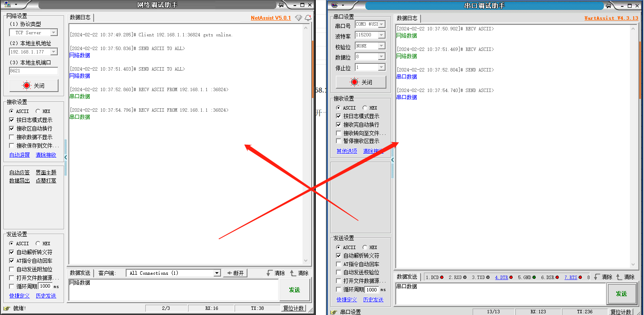This screenshot has width=644, height=315.
Task: Click the diamond icon beside NetAssist version
Action: click(x=298, y=18)
